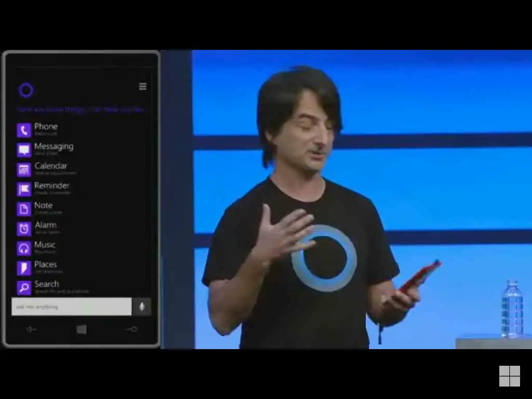This screenshot has width=532, height=399.
Task: Tap the microphone button beside text box
Action: [x=142, y=307]
